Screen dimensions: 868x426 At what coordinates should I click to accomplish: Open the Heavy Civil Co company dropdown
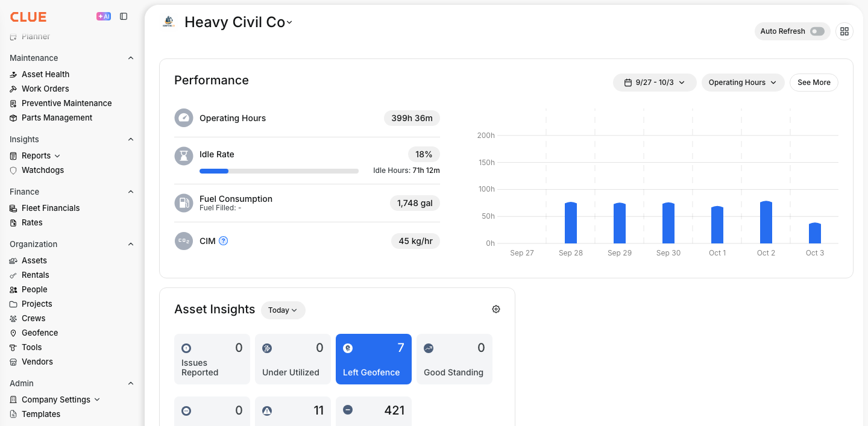[x=238, y=22]
